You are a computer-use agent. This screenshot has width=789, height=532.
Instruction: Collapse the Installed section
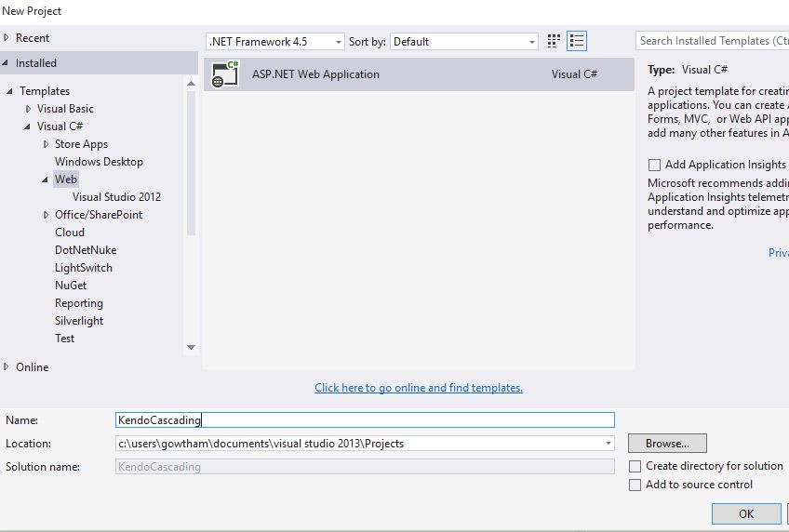(x=6, y=63)
